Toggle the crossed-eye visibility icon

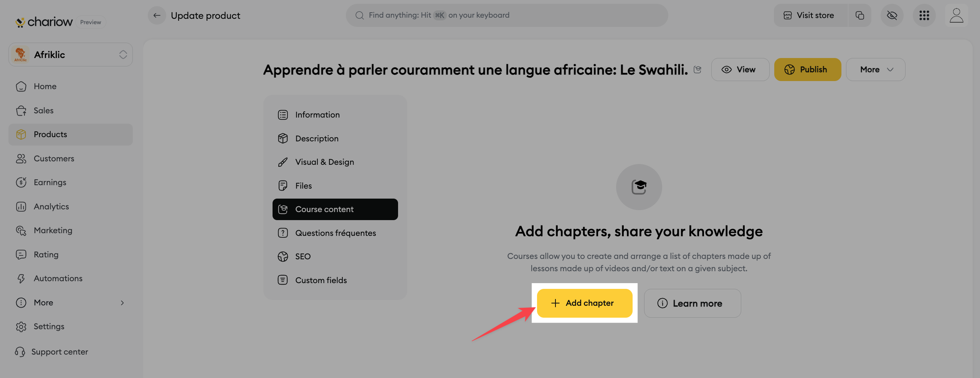[892, 15]
